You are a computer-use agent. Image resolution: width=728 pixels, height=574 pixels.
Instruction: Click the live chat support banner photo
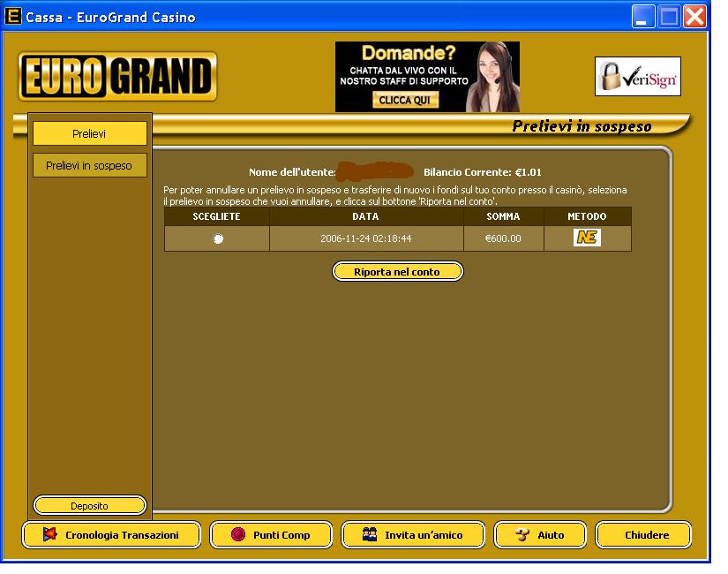click(x=493, y=77)
